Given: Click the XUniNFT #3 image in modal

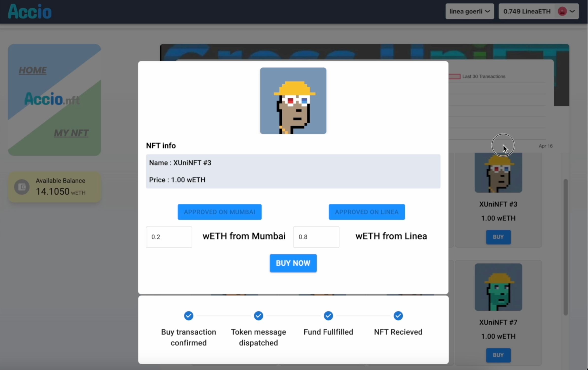Looking at the screenshot, I should pos(293,101).
